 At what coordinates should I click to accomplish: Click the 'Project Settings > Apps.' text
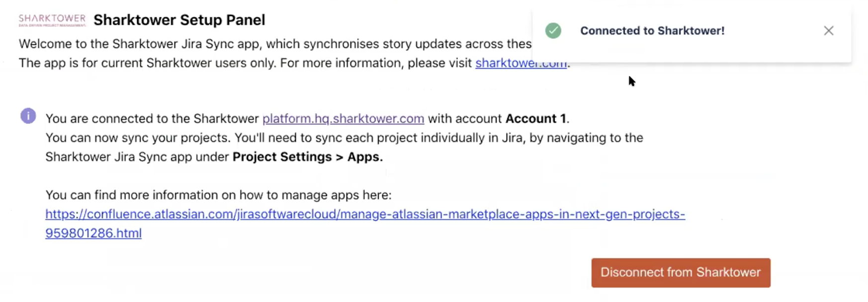308,157
